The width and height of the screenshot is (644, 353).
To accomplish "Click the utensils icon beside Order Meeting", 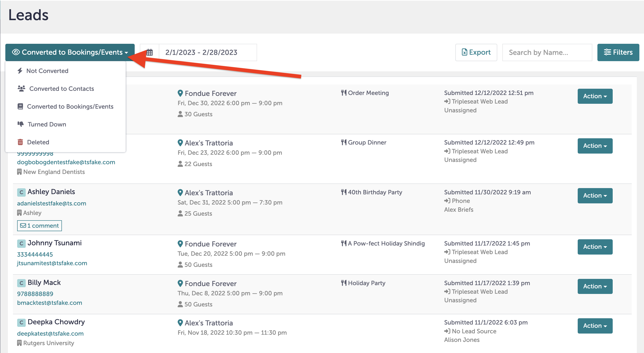I will [x=344, y=93].
